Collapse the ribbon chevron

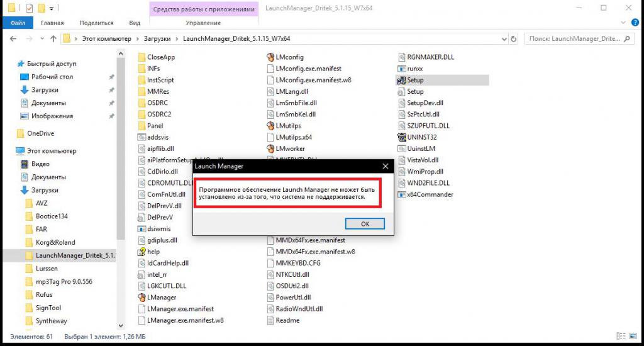(x=623, y=23)
